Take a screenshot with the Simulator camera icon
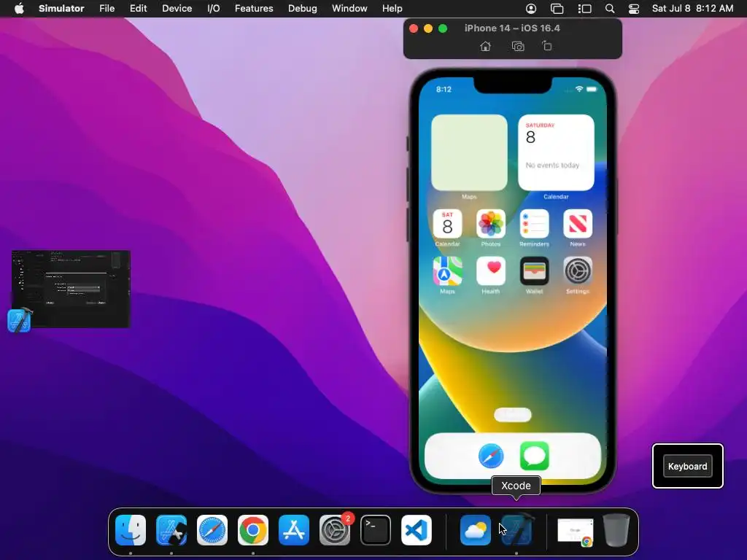This screenshot has width=747, height=560. [x=518, y=46]
